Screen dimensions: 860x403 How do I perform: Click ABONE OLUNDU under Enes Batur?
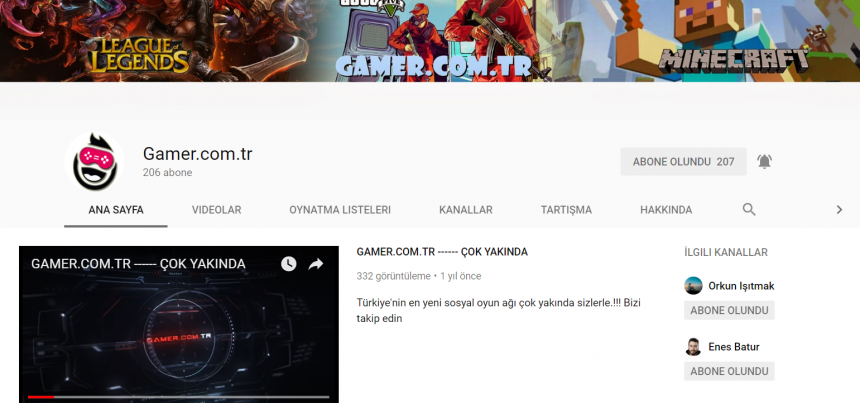click(x=729, y=371)
